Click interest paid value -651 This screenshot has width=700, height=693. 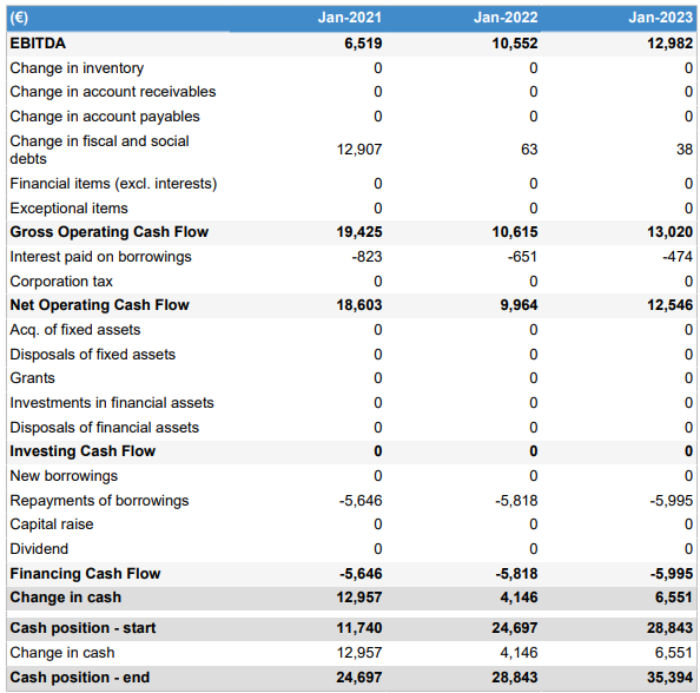[522, 257]
